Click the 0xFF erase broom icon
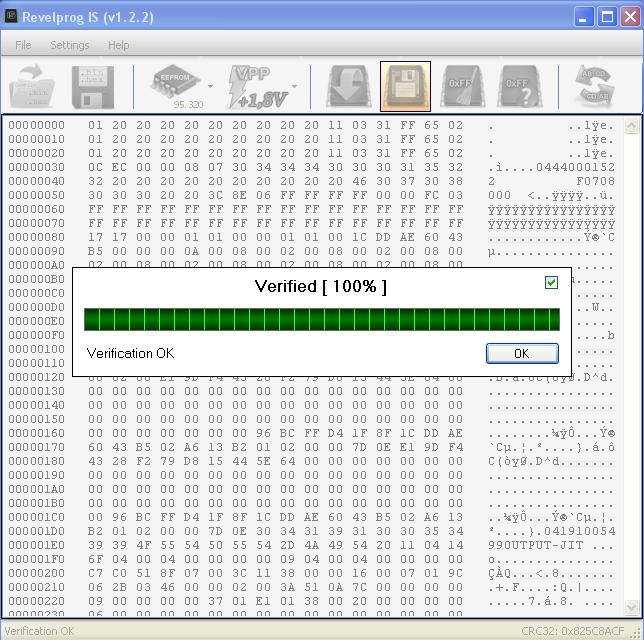The height and width of the screenshot is (640, 644). pos(462,86)
